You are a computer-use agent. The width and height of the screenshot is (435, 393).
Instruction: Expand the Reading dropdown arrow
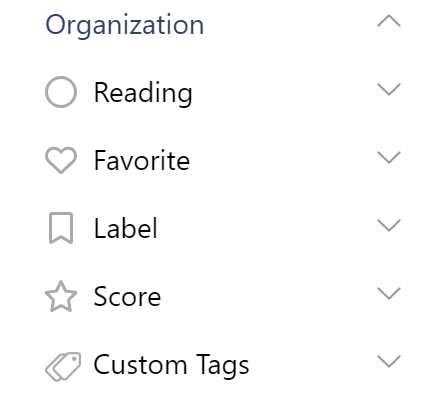tap(389, 89)
